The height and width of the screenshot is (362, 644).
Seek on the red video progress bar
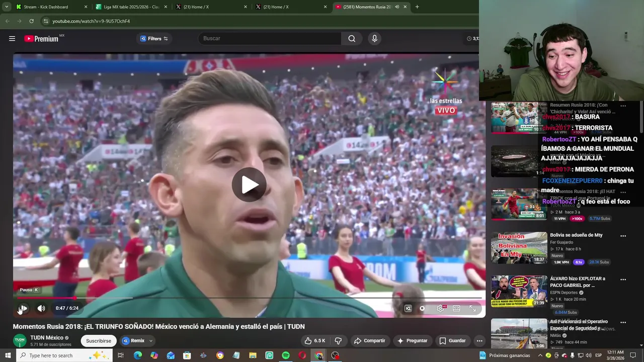[249, 298]
